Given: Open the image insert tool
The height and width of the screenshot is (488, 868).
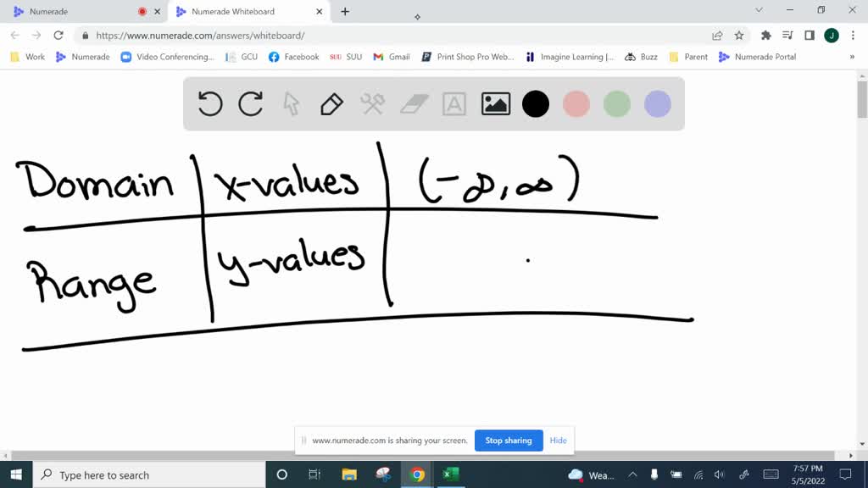Looking at the screenshot, I should pyautogui.click(x=494, y=103).
